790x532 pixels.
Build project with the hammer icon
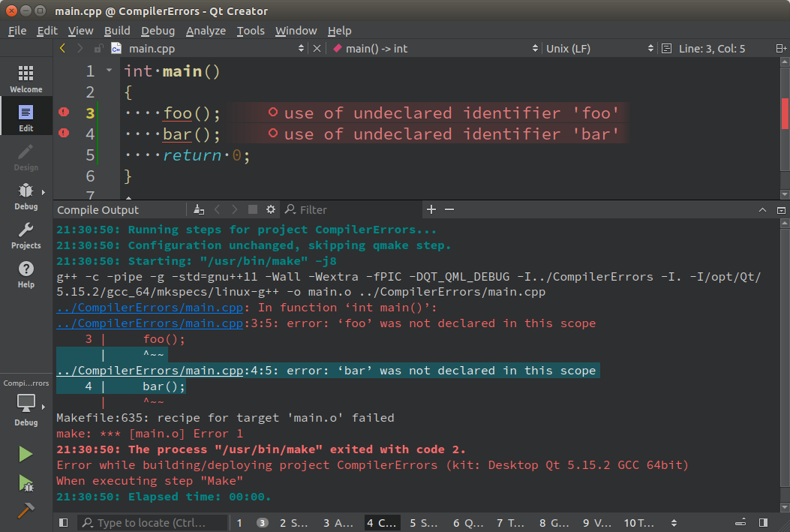pos(26,510)
